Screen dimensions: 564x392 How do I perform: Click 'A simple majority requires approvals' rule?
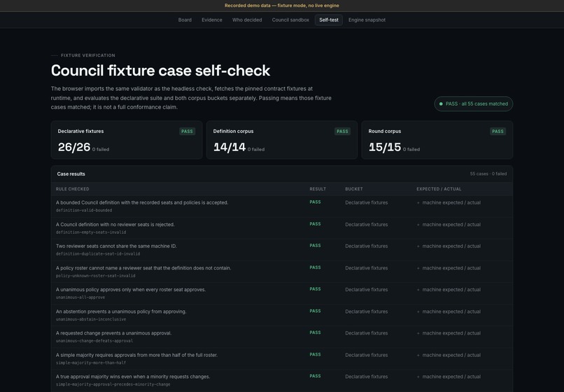pos(136,356)
